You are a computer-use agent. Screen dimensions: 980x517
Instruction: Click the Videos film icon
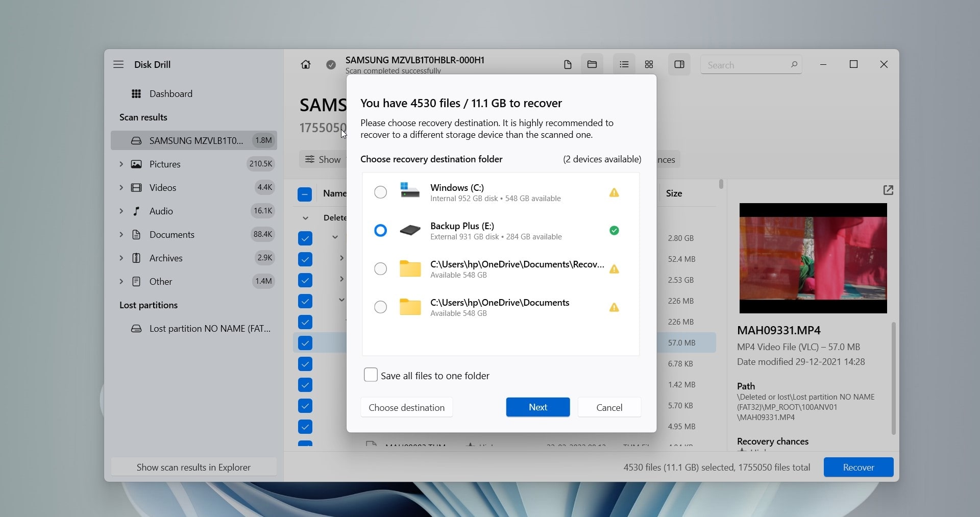(x=136, y=188)
